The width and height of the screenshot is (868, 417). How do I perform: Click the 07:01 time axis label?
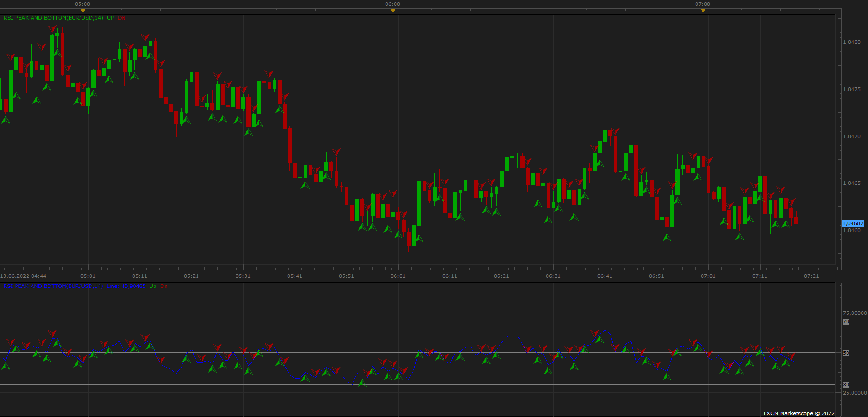[x=708, y=276]
